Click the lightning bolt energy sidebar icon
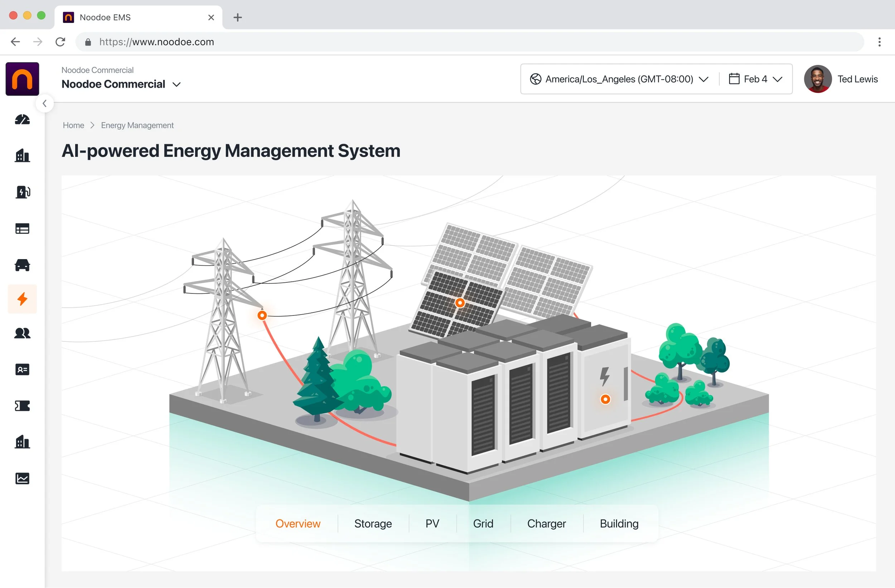 [x=22, y=299]
